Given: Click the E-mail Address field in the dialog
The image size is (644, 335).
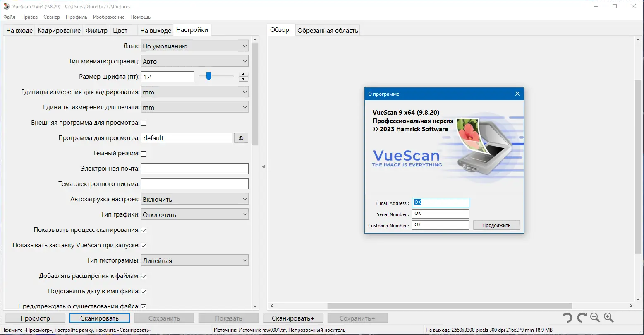Looking at the screenshot, I should [x=441, y=202].
